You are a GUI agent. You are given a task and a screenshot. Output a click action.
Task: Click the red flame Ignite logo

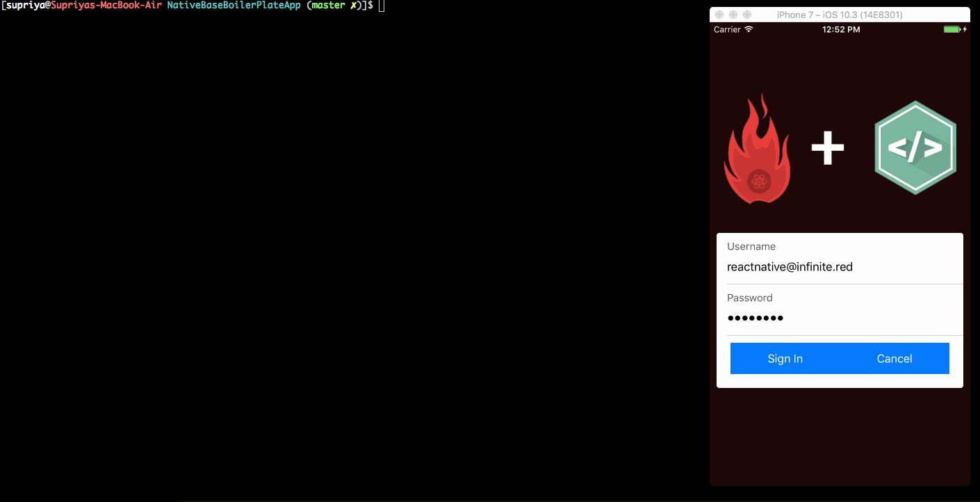[x=757, y=149]
